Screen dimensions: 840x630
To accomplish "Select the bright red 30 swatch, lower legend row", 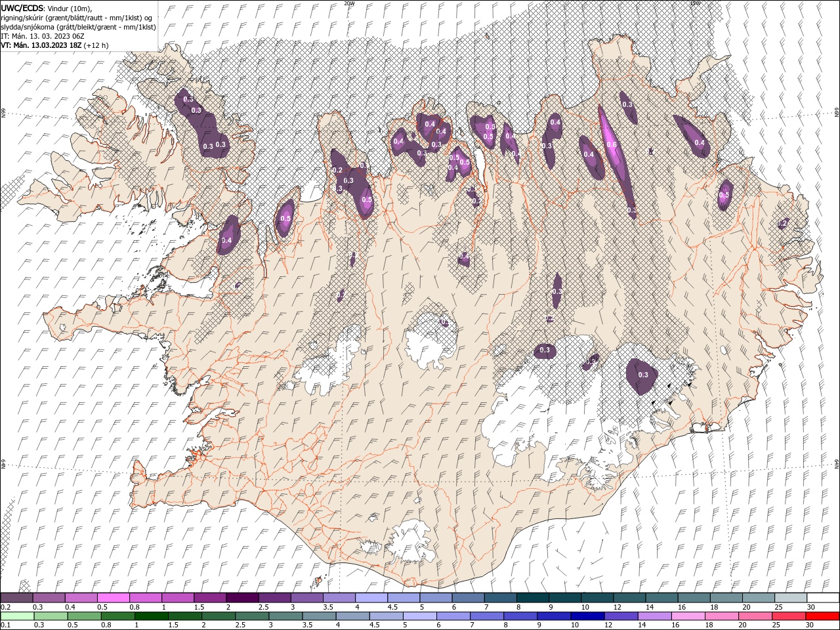I will [x=822, y=616].
